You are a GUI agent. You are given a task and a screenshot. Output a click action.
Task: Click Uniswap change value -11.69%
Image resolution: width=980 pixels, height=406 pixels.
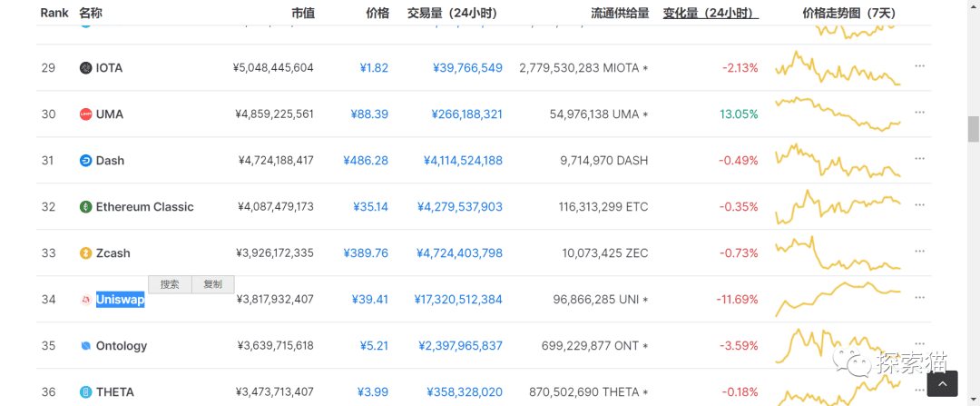click(x=738, y=300)
